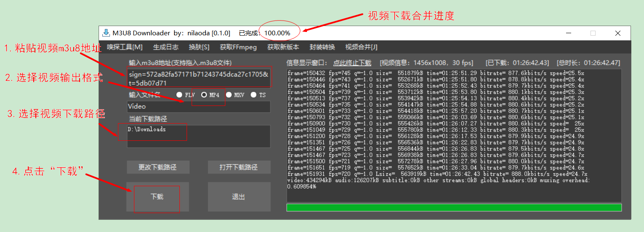The width and height of the screenshot is (644, 232).
Task: Start the download with 下载 button
Action: [x=158, y=197]
